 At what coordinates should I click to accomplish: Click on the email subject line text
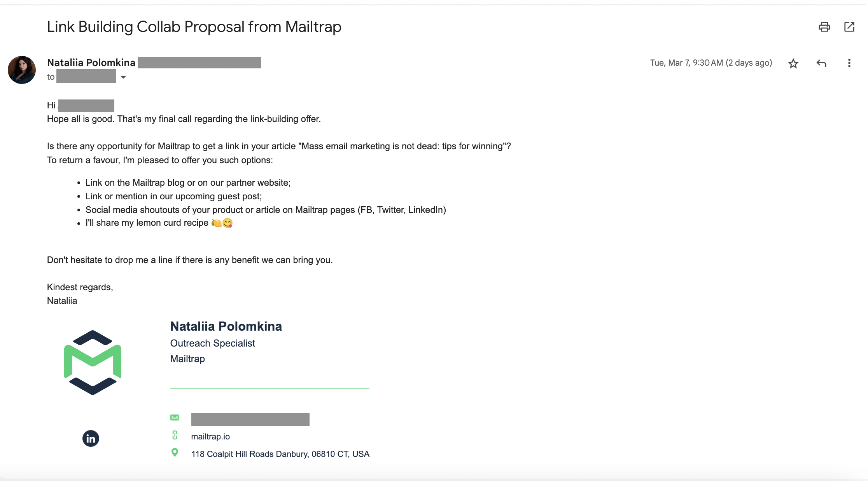coord(194,27)
